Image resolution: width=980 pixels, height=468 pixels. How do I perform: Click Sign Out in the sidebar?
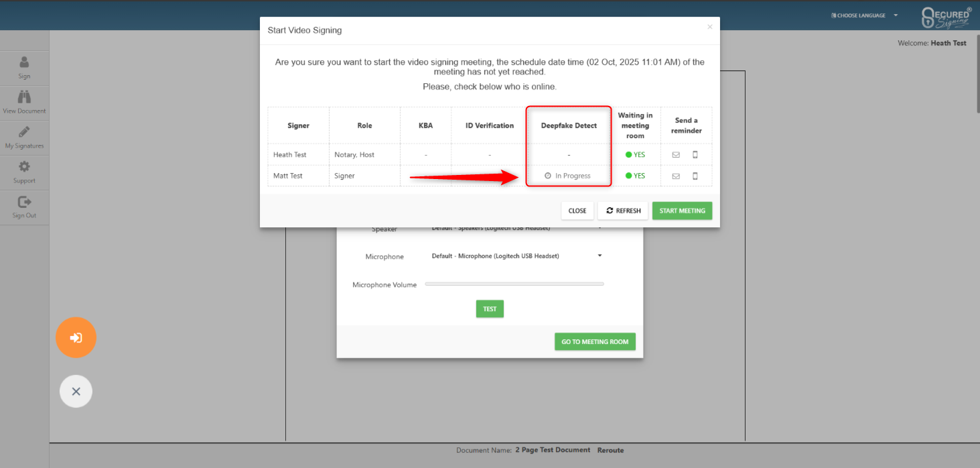click(x=24, y=207)
